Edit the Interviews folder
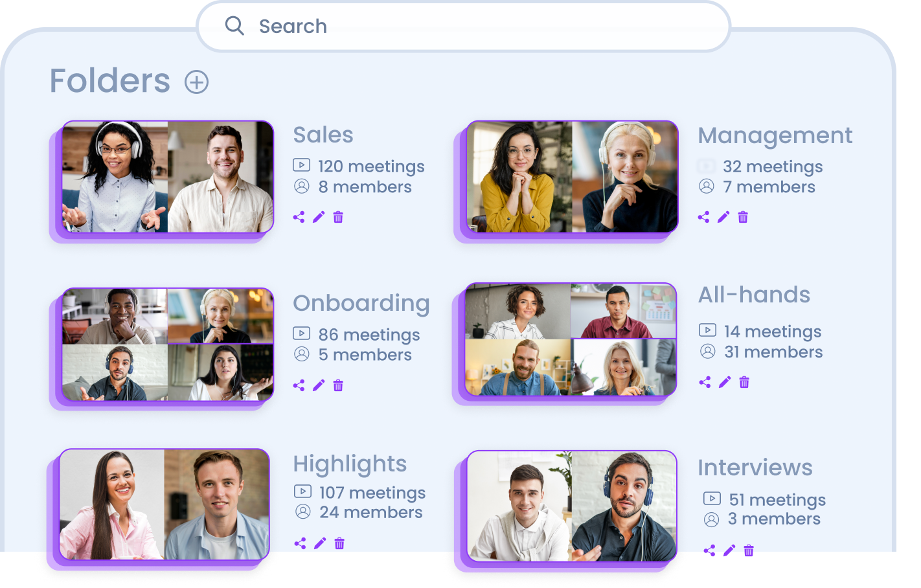Image resolution: width=921 pixels, height=588 pixels. (x=729, y=550)
